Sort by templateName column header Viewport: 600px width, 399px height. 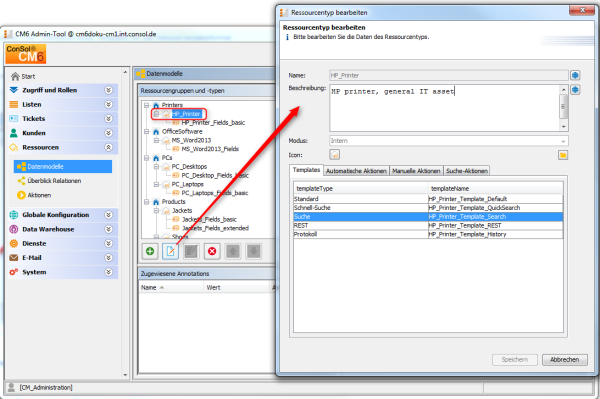pyautogui.click(x=496, y=188)
